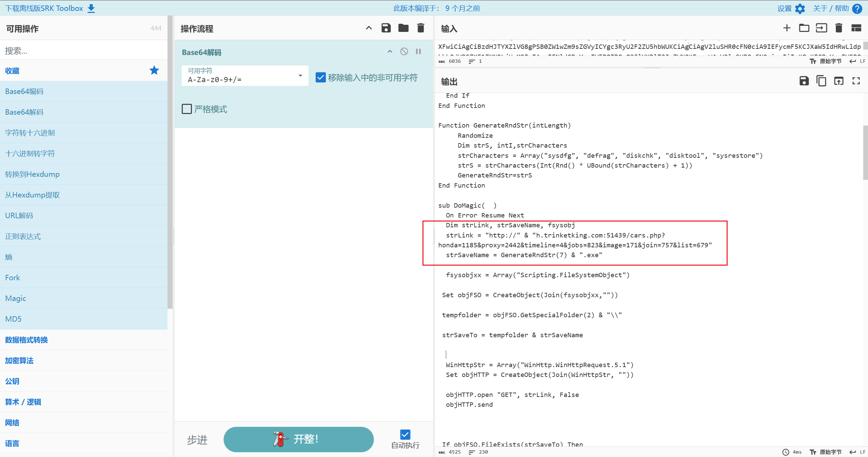
Task: Click the 步进 step button
Action: click(197, 440)
